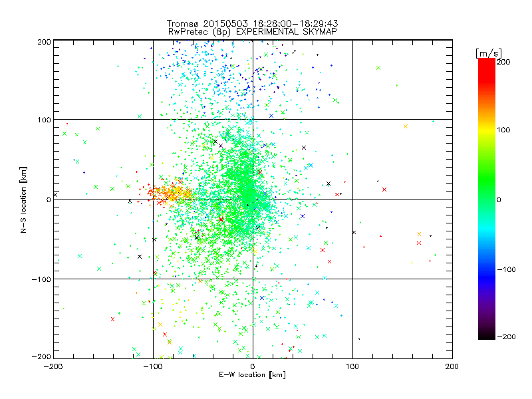
Task: Click the E-W axis tick label '-100'
Action: click(x=153, y=366)
